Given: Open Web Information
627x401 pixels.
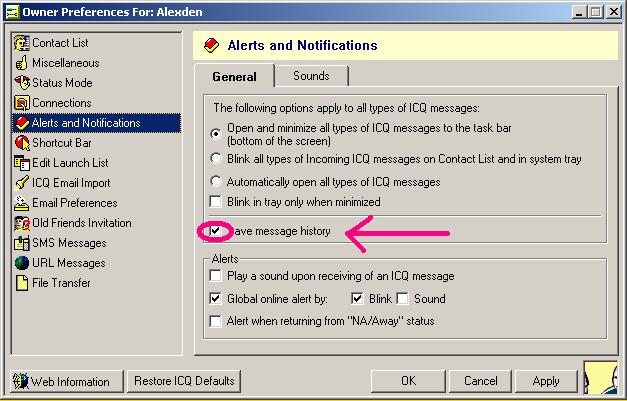Looking at the screenshot, I should tap(67, 381).
